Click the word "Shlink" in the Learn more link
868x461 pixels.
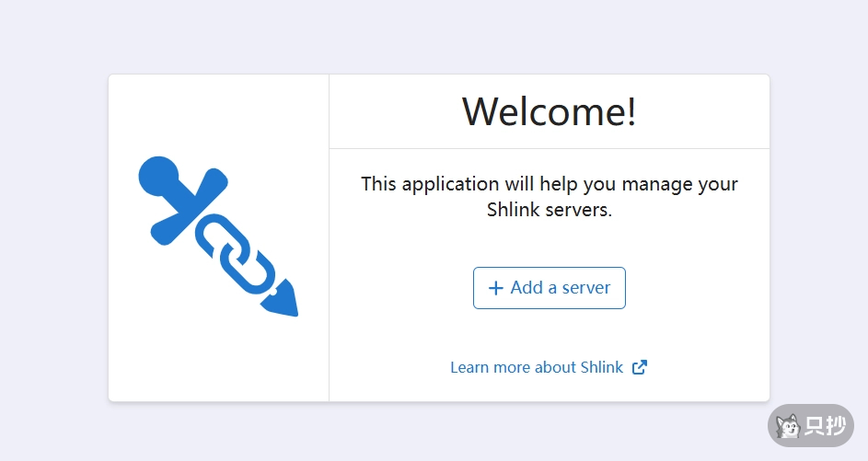(602, 367)
